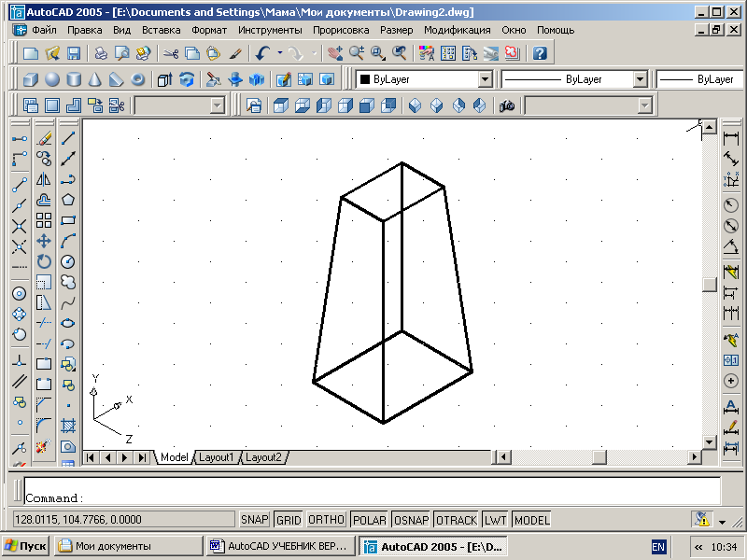The image size is (747, 560).
Task: Toggle ORTHO mode in status bar
Action: (x=326, y=520)
